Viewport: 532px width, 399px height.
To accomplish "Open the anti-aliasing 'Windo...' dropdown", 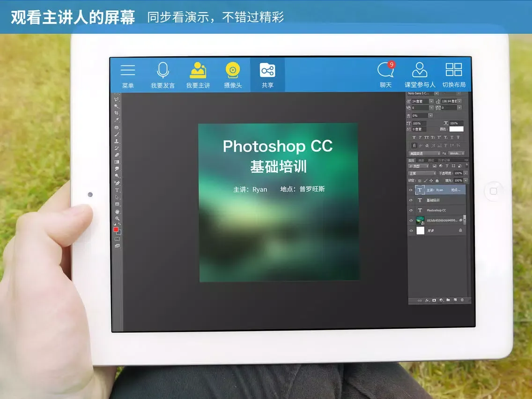I will click(456, 153).
